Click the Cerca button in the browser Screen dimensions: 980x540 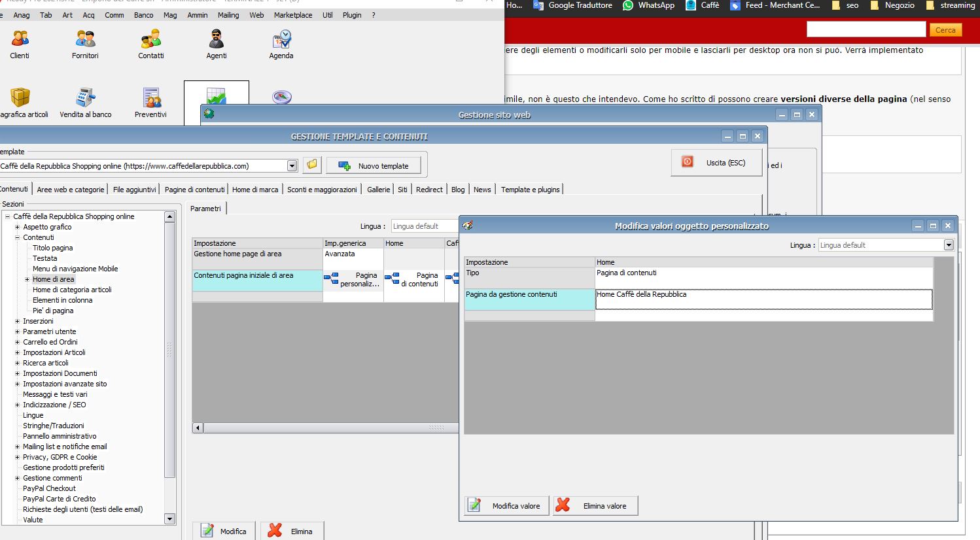[x=945, y=30]
